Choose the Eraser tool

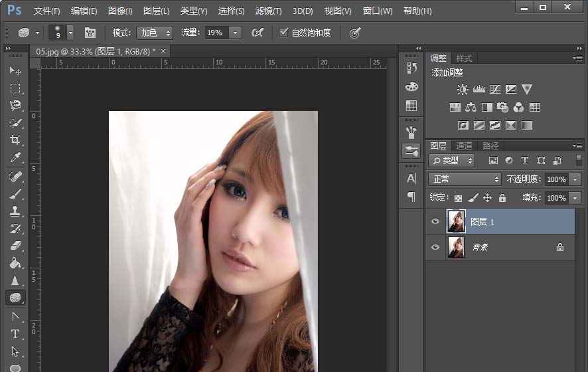(15, 246)
